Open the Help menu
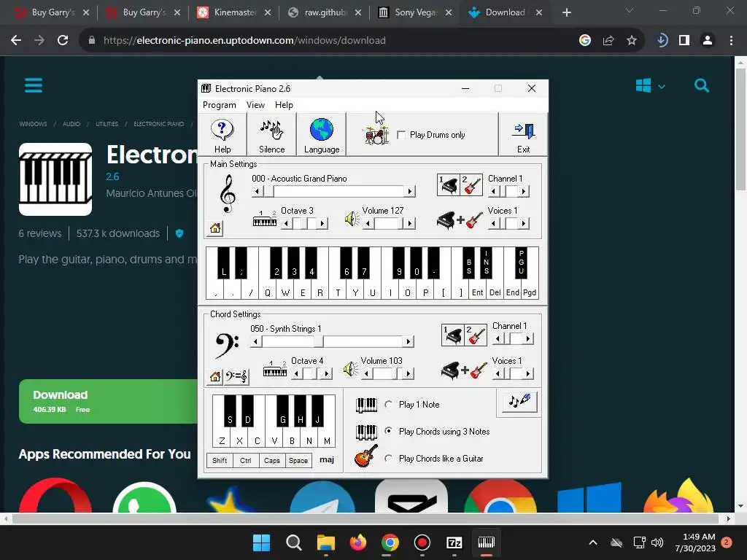747x560 pixels. [x=284, y=105]
